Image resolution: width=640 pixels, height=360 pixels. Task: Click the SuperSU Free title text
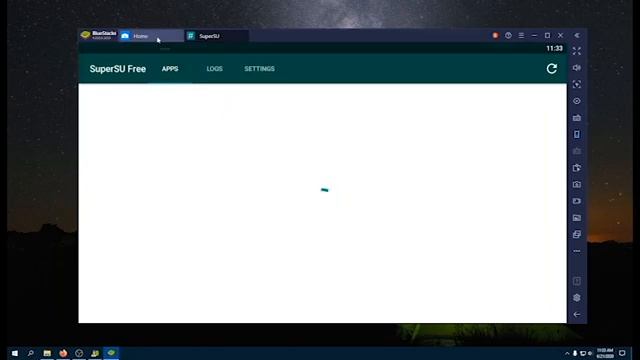coord(118,69)
